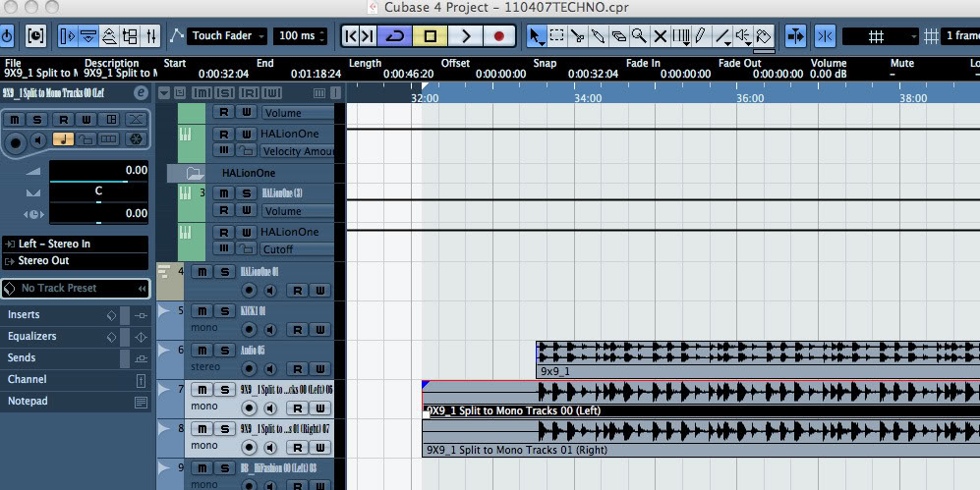
Task: Open the Touch Fader automation mode dropdown
Action: click(x=227, y=35)
